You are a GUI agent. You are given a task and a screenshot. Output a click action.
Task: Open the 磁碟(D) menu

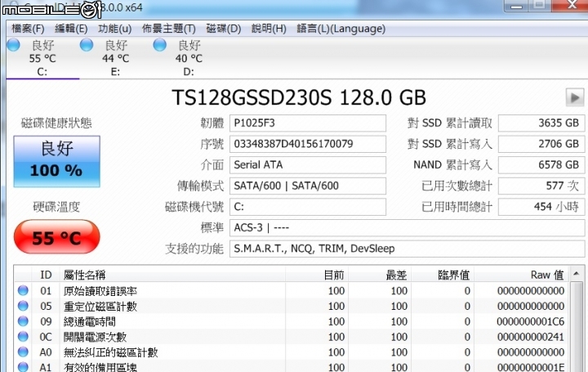point(224,29)
